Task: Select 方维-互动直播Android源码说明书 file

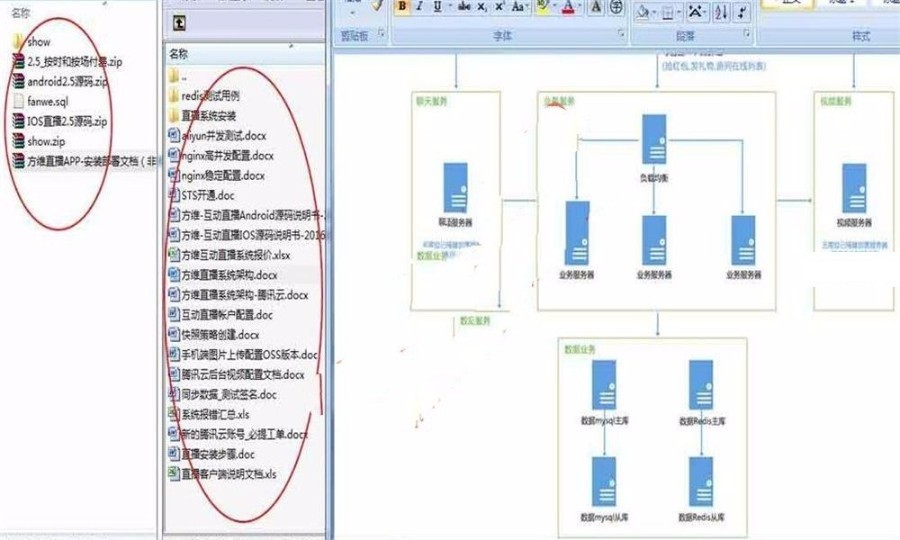Action: click(x=247, y=215)
